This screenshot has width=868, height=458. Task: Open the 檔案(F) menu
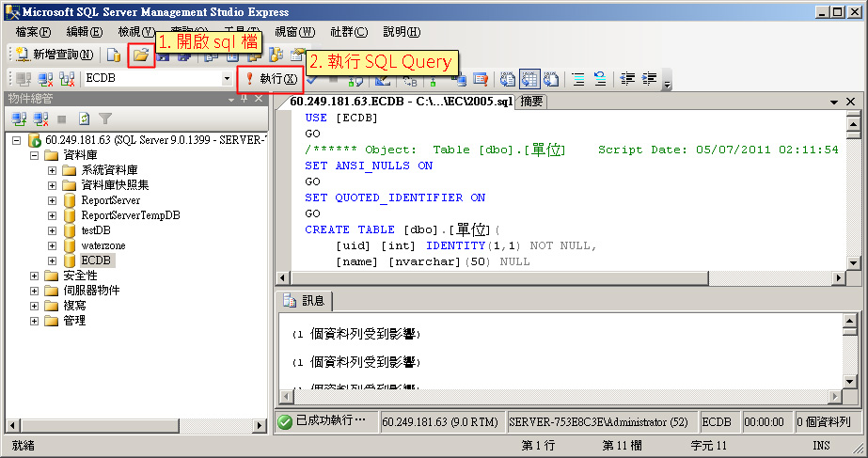click(x=33, y=32)
